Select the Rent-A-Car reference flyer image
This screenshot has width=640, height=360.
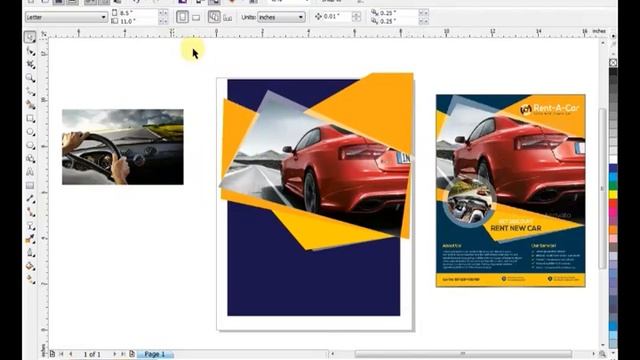coord(511,191)
